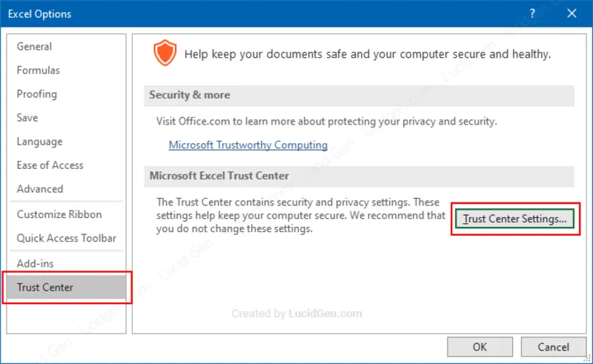Image resolution: width=593 pixels, height=364 pixels.
Task: Select the Trust Center category
Action: (x=45, y=287)
